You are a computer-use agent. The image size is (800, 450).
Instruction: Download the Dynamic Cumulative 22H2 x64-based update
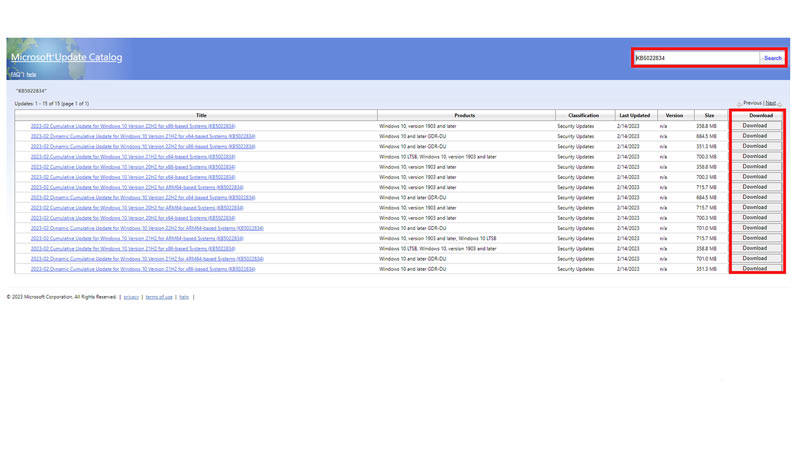(755, 197)
